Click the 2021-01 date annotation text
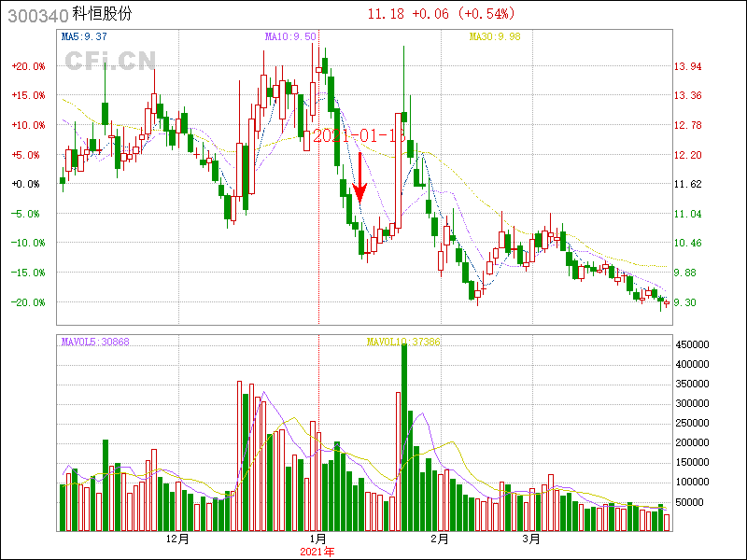This screenshot has width=747, height=560. point(359,136)
